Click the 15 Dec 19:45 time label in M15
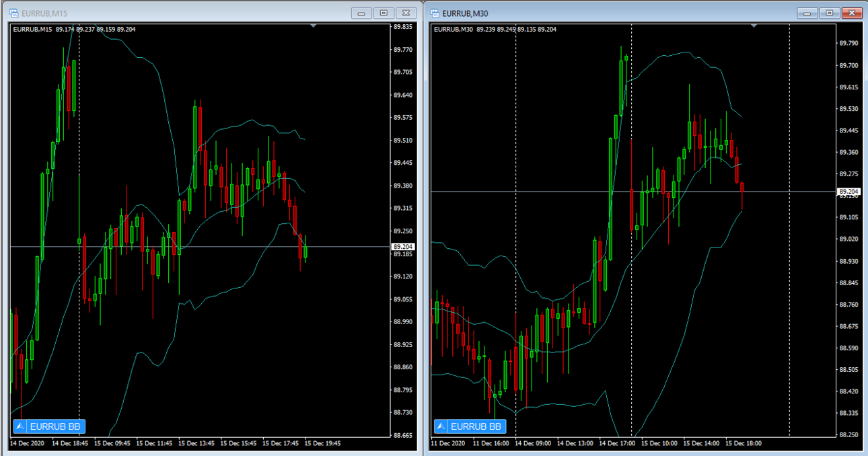 point(323,444)
